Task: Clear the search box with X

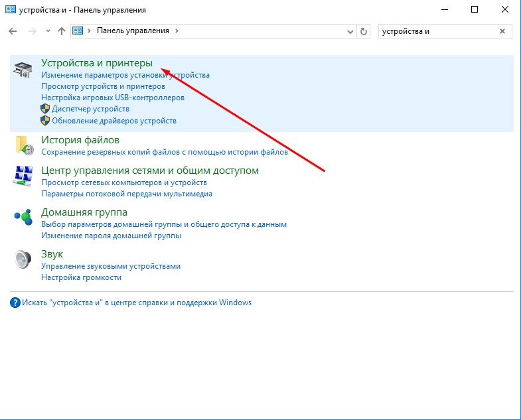Action: point(502,31)
